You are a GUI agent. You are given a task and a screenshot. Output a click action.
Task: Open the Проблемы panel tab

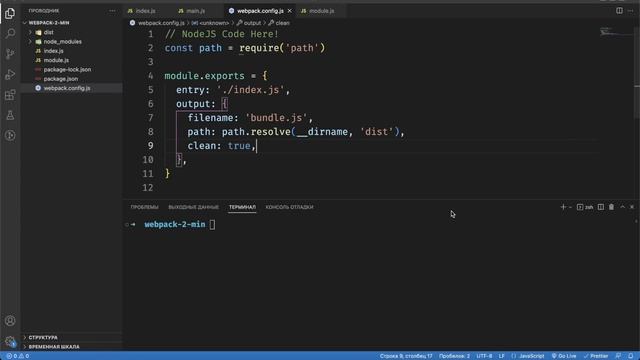(144, 207)
